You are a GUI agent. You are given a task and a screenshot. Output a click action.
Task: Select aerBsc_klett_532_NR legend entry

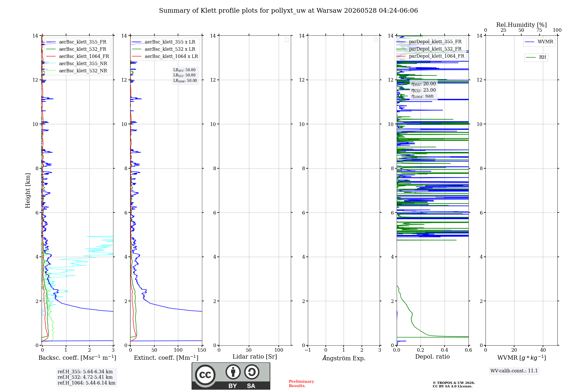tap(77, 71)
